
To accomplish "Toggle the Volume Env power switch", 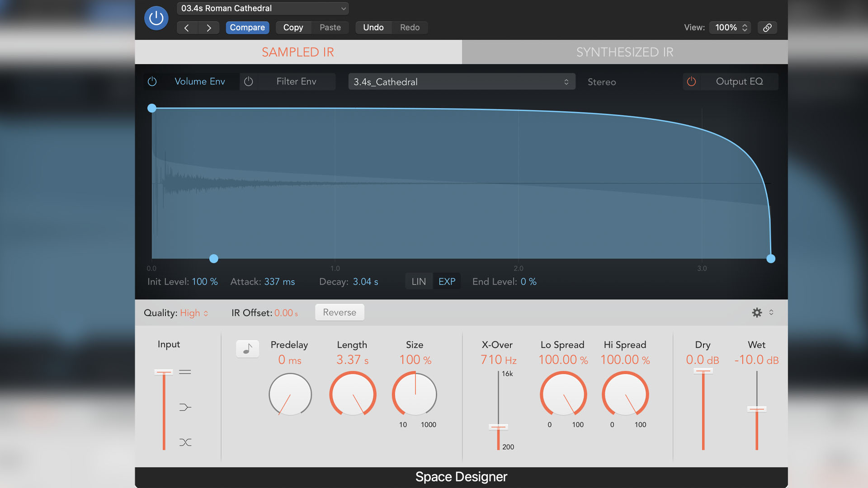I will [152, 81].
